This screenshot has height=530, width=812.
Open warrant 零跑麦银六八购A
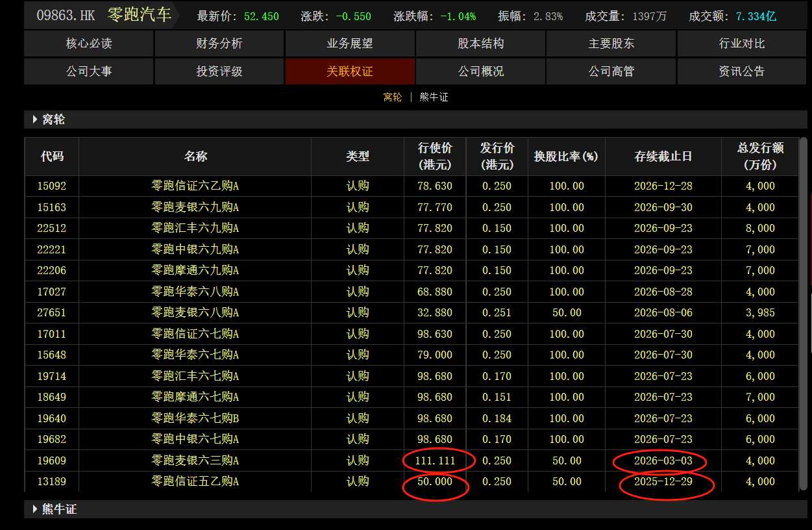(x=195, y=312)
